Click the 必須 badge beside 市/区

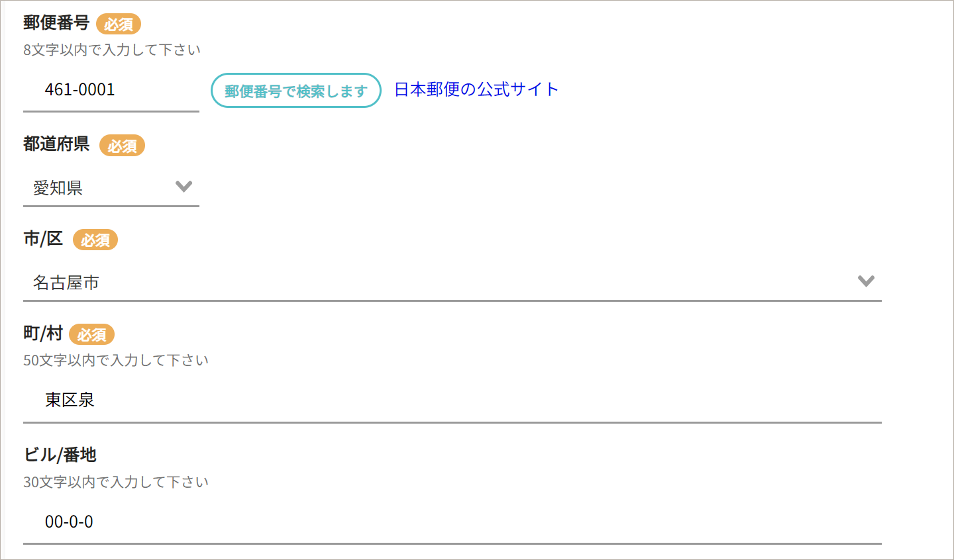coord(95,240)
